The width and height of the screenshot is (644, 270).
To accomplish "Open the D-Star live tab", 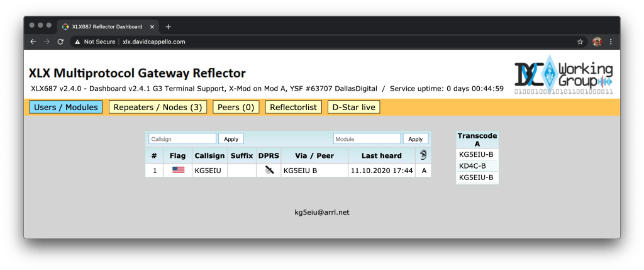I will pos(353,107).
